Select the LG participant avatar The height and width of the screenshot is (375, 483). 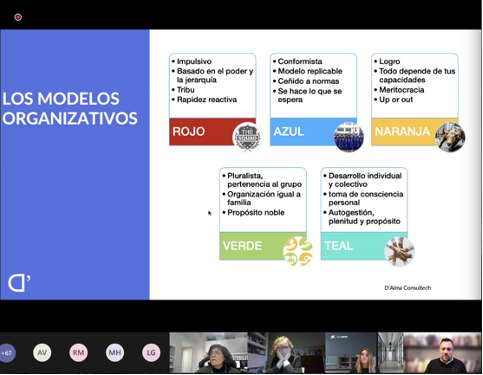(x=151, y=353)
